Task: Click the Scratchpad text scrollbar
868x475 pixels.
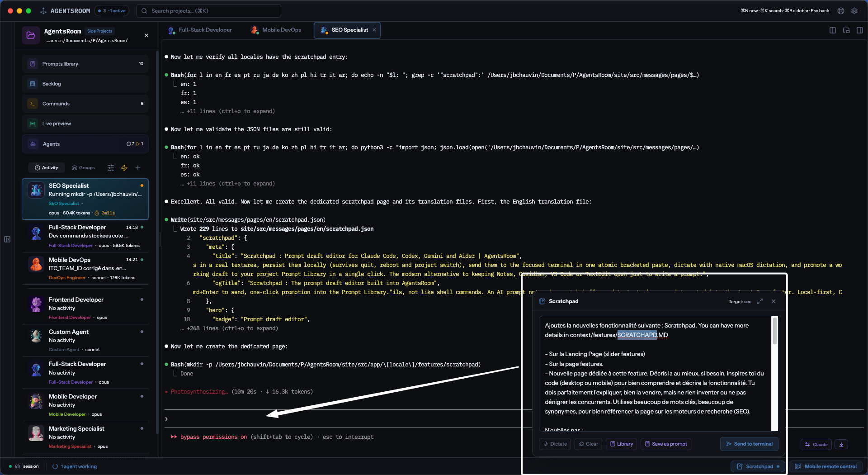Action: click(774, 331)
